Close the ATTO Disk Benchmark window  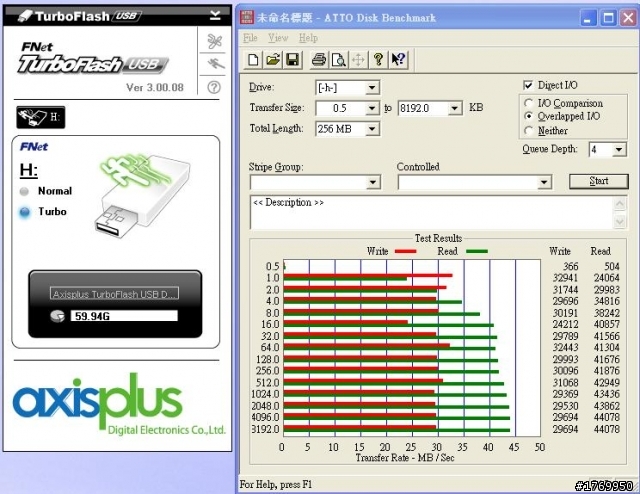coord(628,18)
